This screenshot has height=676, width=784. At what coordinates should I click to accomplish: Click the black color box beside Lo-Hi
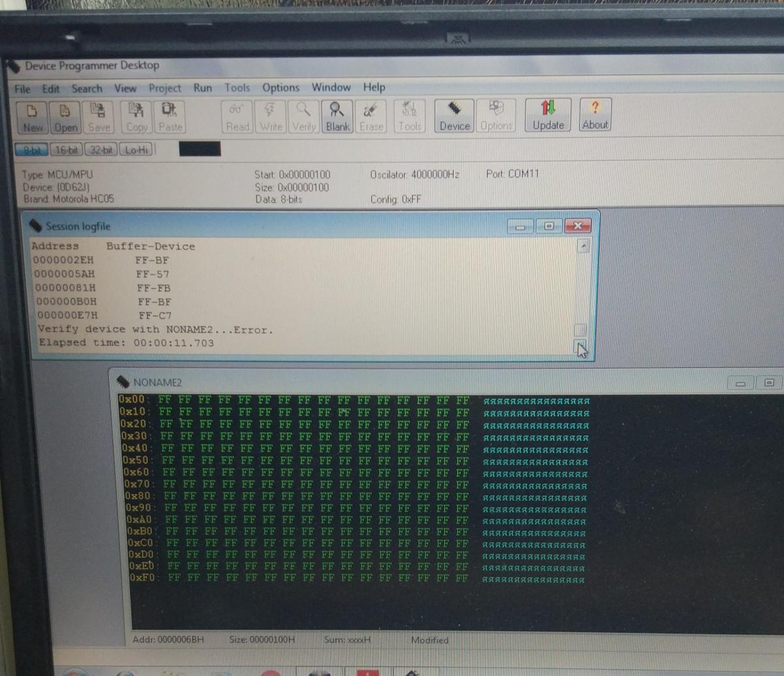point(200,149)
